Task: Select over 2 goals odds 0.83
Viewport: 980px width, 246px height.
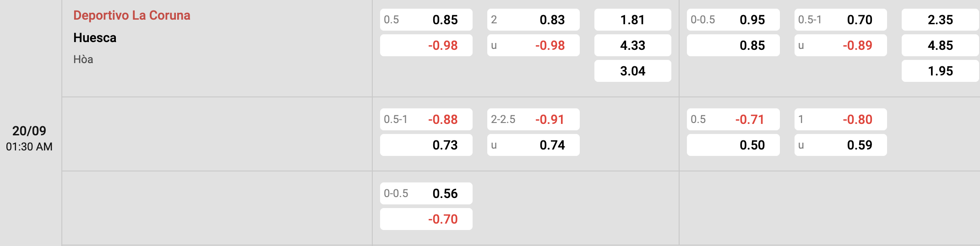Action: tap(534, 20)
